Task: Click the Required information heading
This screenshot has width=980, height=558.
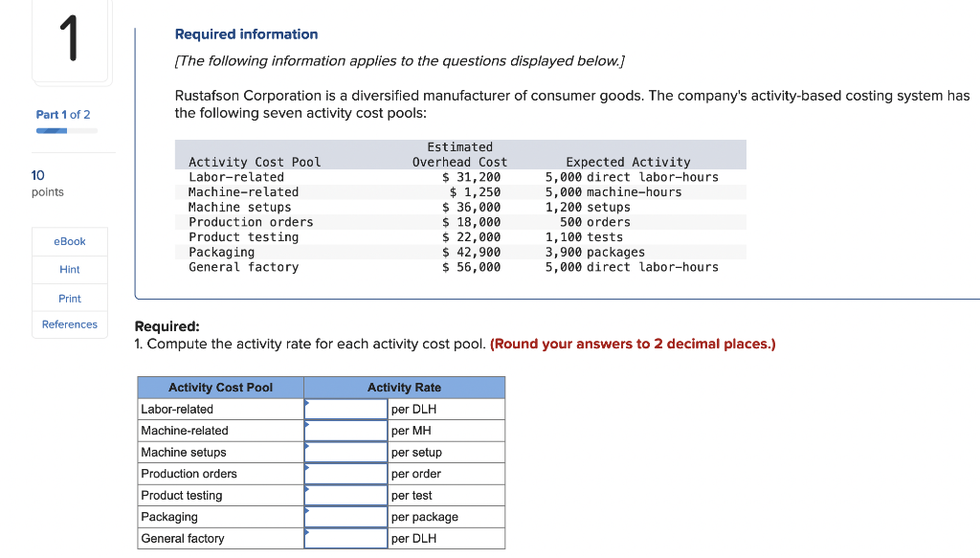Action: (x=246, y=34)
